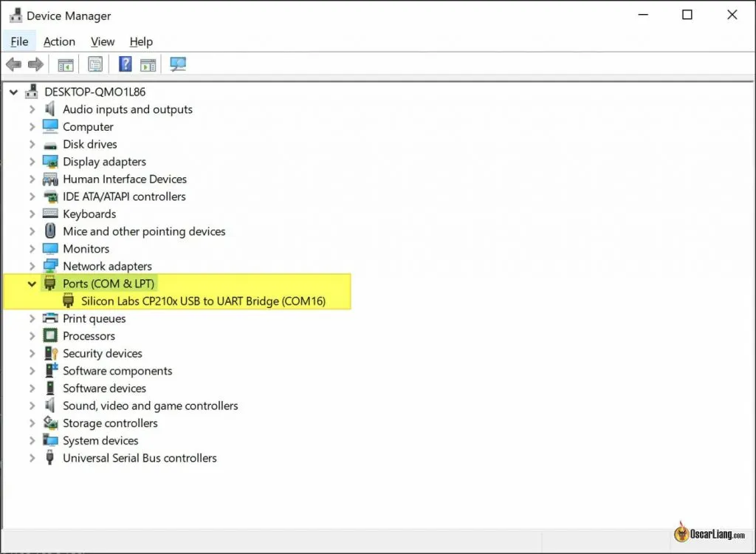This screenshot has height=554, width=756.
Task: Select the IDE ATA/ATAPI controllers label
Action: 124,196
